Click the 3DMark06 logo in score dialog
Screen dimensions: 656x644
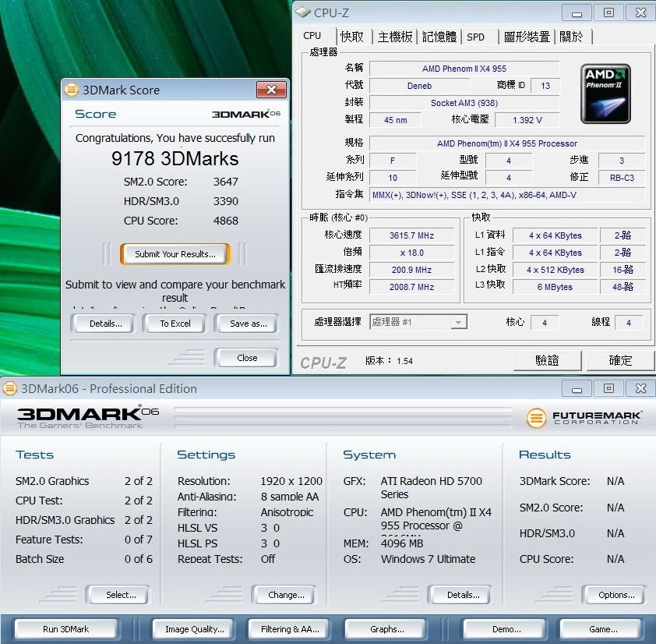click(x=245, y=114)
